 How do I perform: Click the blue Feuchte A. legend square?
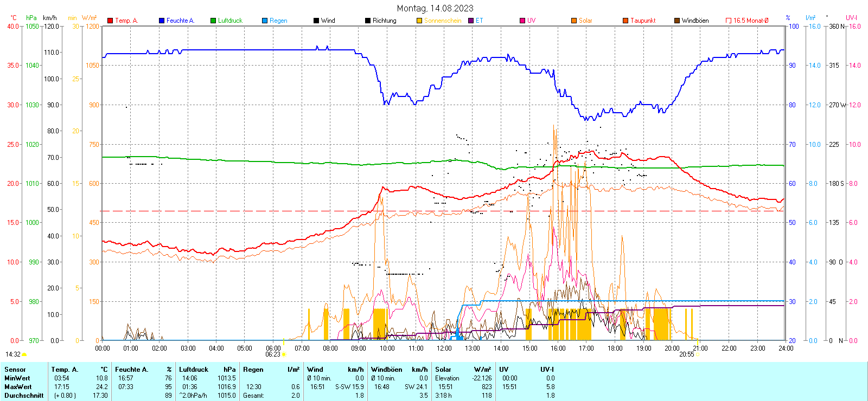click(x=162, y=21)
